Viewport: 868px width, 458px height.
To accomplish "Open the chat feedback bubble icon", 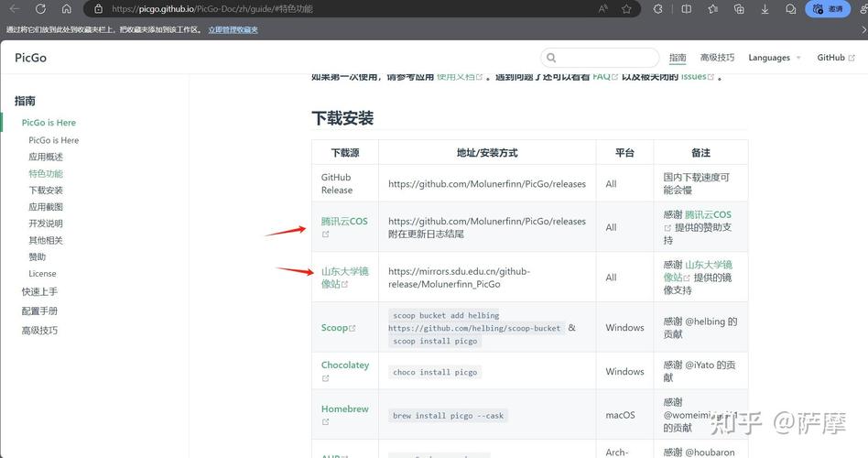I will [790, 9].
